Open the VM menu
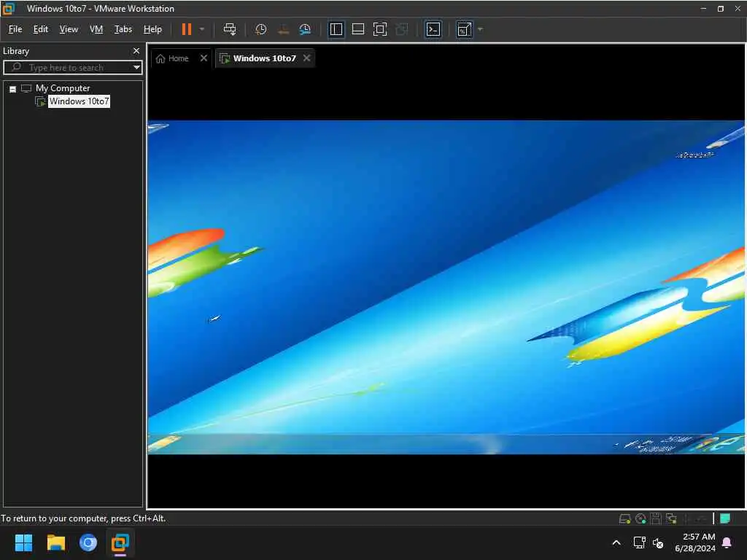This screenshot has width=747, height=560. click(96, 29)
